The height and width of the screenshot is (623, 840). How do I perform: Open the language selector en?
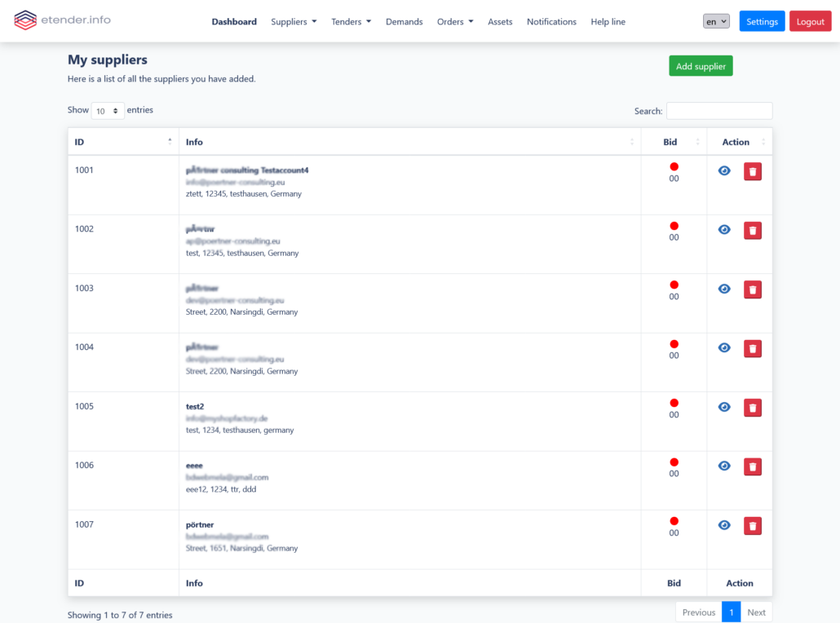(716, 21)
